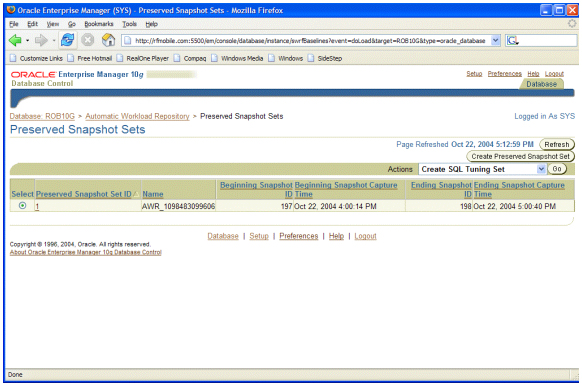Click the Help link in the top header
This screenshot has height=385, width=582.
[x=533, y=74]
